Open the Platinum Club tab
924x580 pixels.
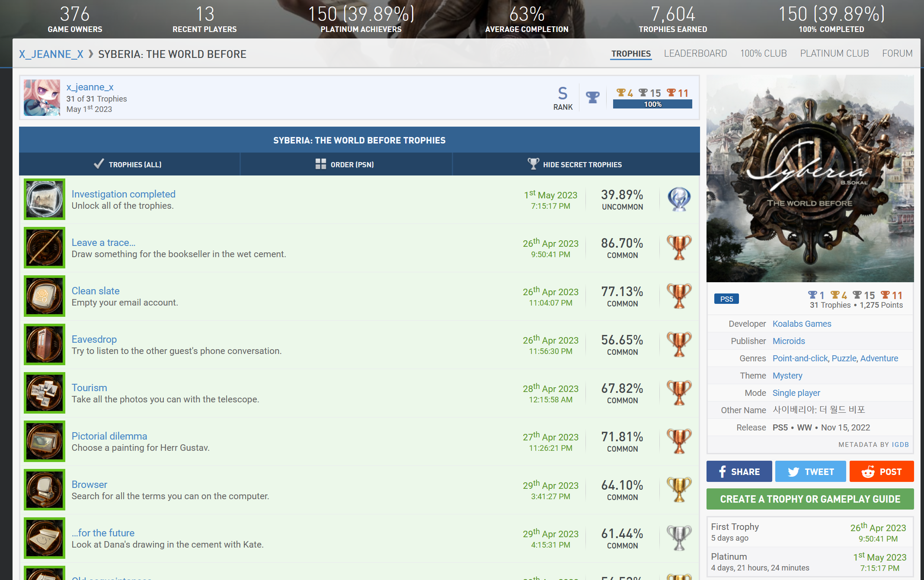tap(834, 54)
